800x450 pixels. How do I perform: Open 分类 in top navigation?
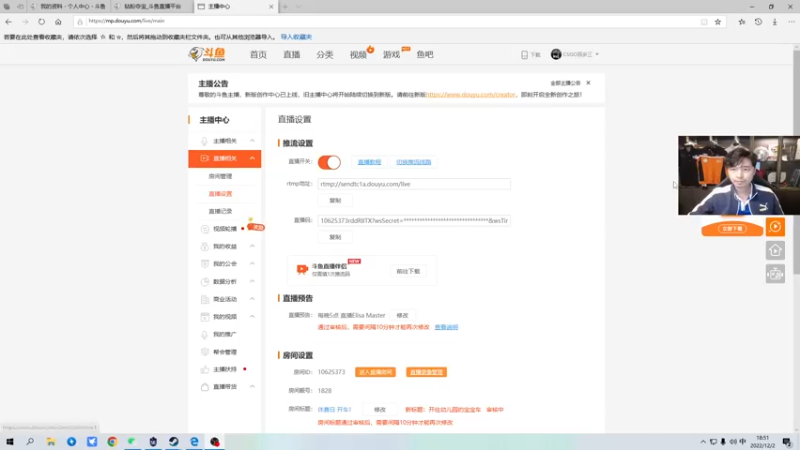tap(325, 55)
